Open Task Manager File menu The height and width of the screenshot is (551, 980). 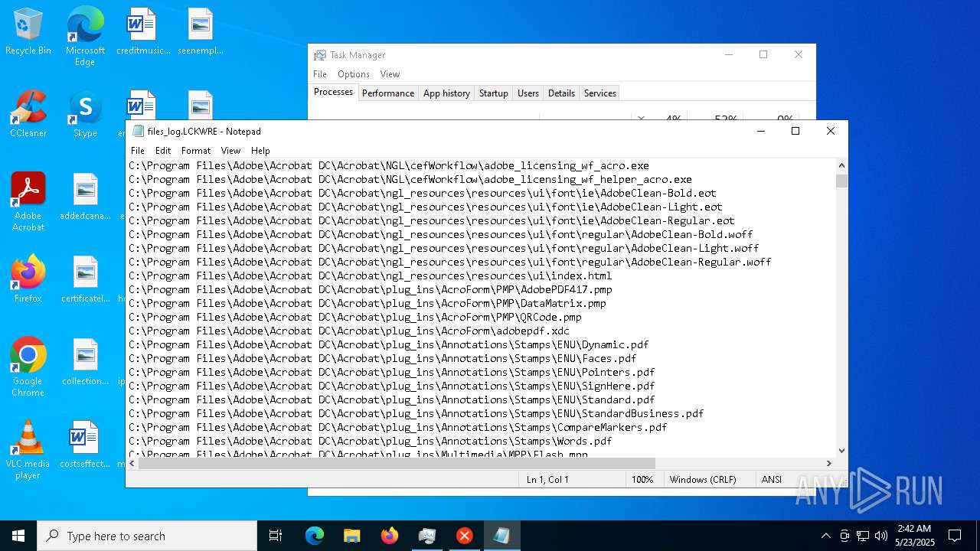320,74
